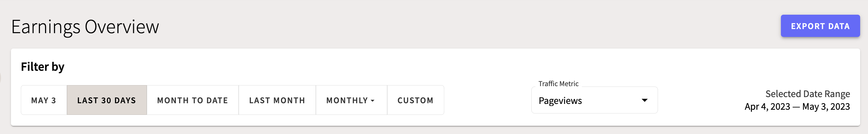Click the Export Data button
Image resolution: width=868 pixels, height=134 pixels.
pos(820,26)
